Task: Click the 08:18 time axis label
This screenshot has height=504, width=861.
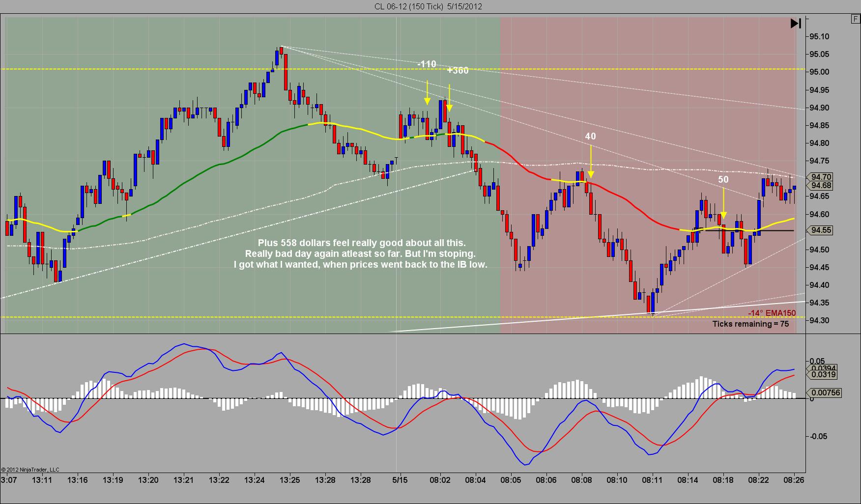Action: point(723,480)
